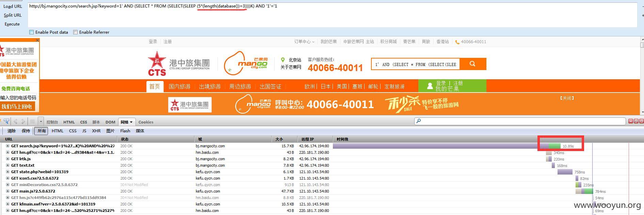
Task: Click the Firebug back arrow icon
Action: [16, 121]
